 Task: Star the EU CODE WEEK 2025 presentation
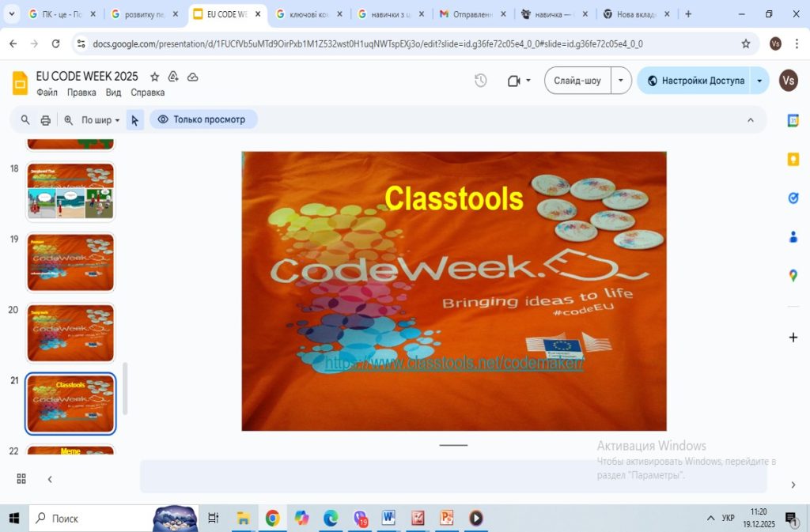(x=155, y=77)
